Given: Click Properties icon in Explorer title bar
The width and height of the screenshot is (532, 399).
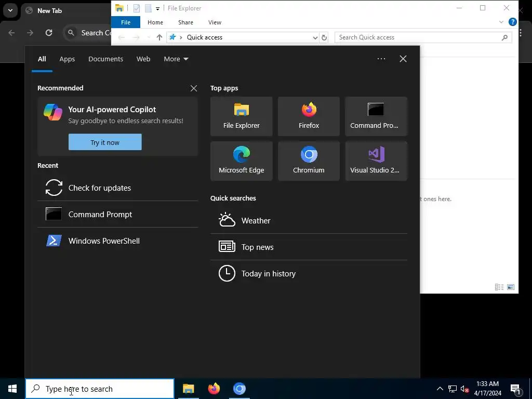Looking at the screenshot, I should point(137,8).
